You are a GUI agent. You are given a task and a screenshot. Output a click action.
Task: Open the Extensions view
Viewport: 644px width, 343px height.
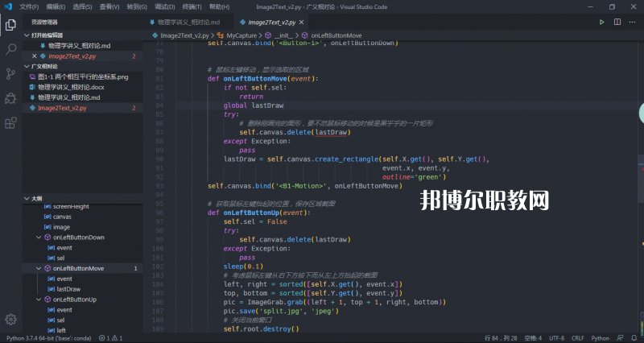10,122
